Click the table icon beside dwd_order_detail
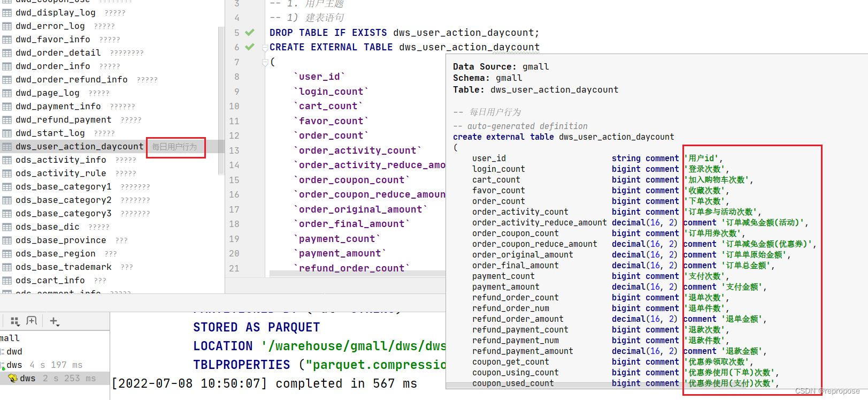The image size is (868, 400). click(x=7, y=52)
